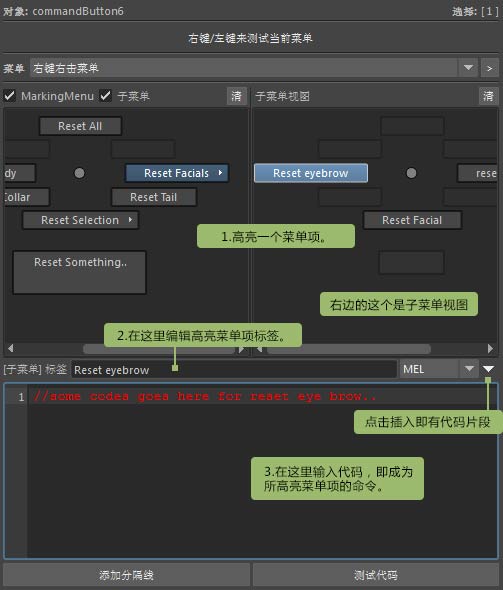Click the empty top slot in submenu view
Screen dimensions: 503x590
[412, 126]
